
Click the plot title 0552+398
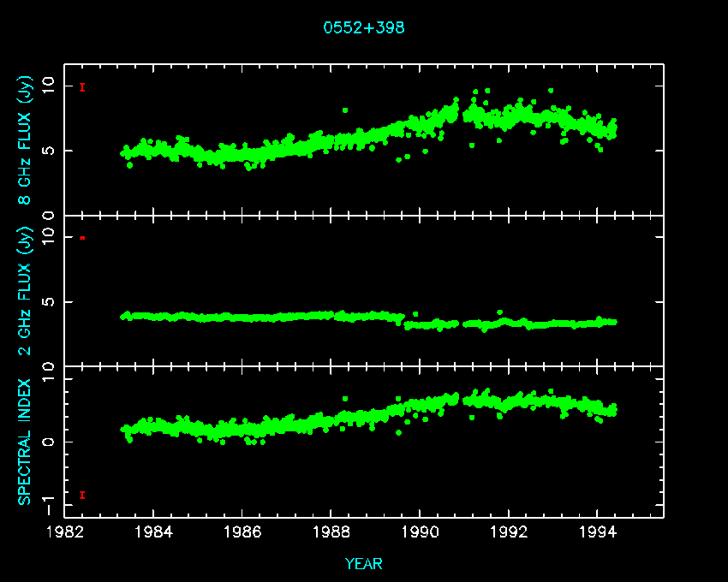364,27
